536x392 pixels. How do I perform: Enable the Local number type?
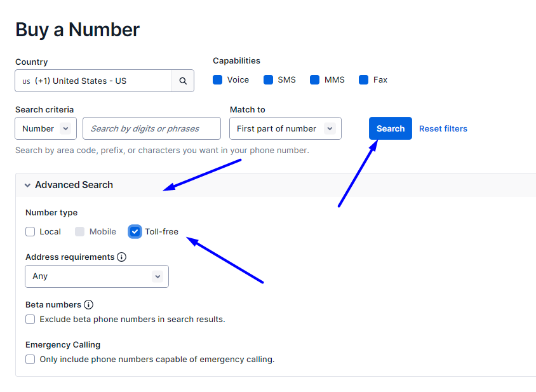click(x=30, y=232)
